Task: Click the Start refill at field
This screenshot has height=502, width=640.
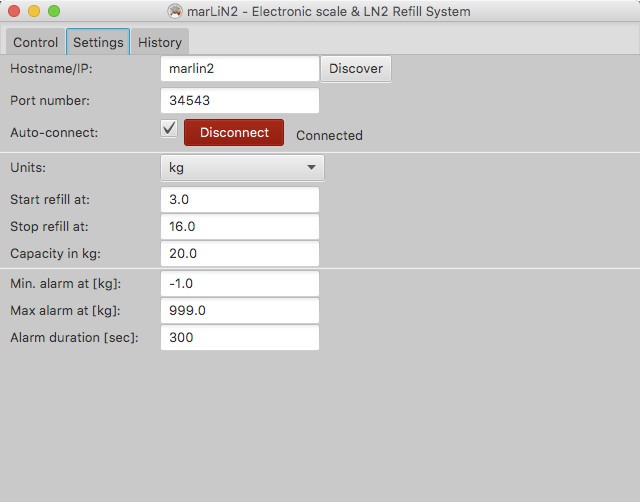Action: click(240, 200)
